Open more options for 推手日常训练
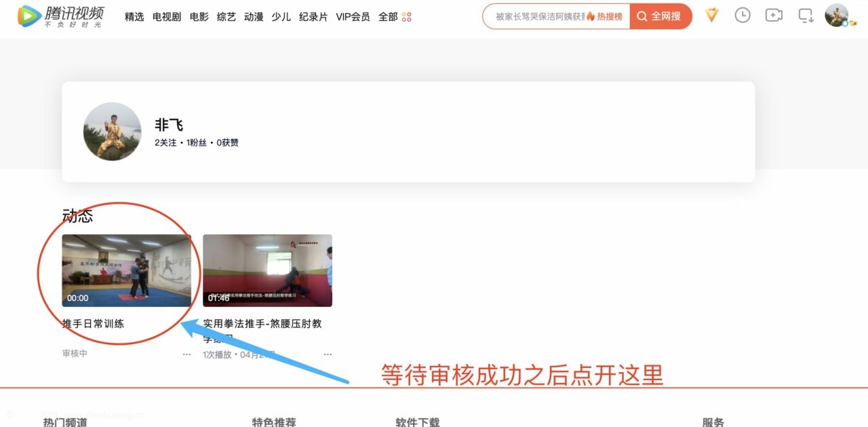Viewport: 868px width, 427px height. [186, 354]
